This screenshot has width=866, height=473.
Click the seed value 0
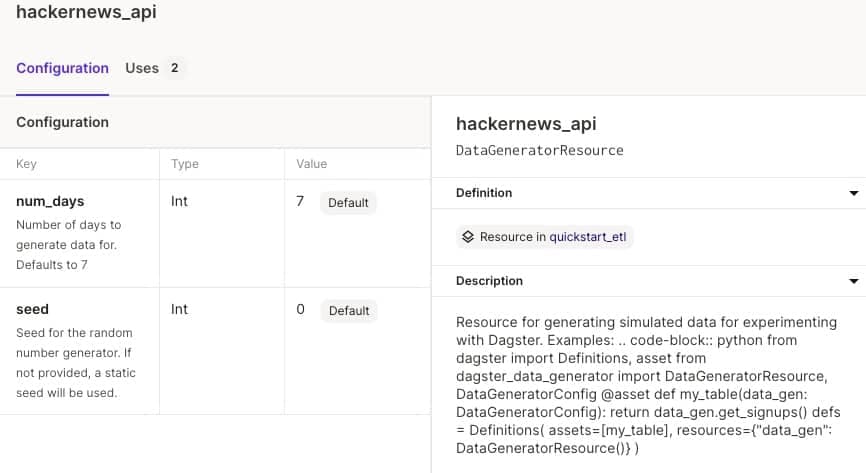click(300, 310)
